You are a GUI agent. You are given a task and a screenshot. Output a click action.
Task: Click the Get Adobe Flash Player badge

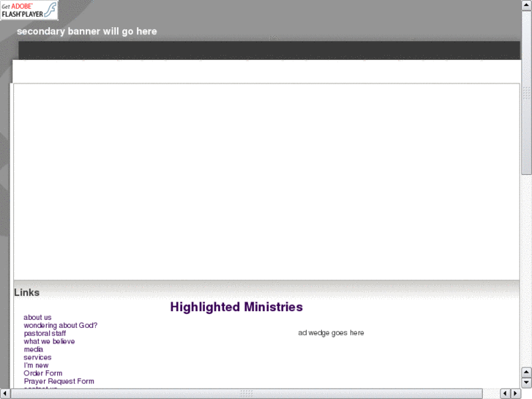(29, 10)
